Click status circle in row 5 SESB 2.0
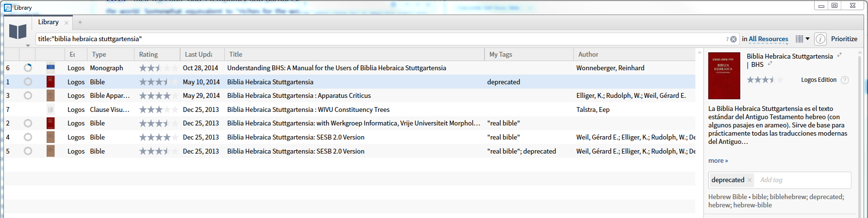The width and height of the screenshot is (868, 218). coord(28,151)
